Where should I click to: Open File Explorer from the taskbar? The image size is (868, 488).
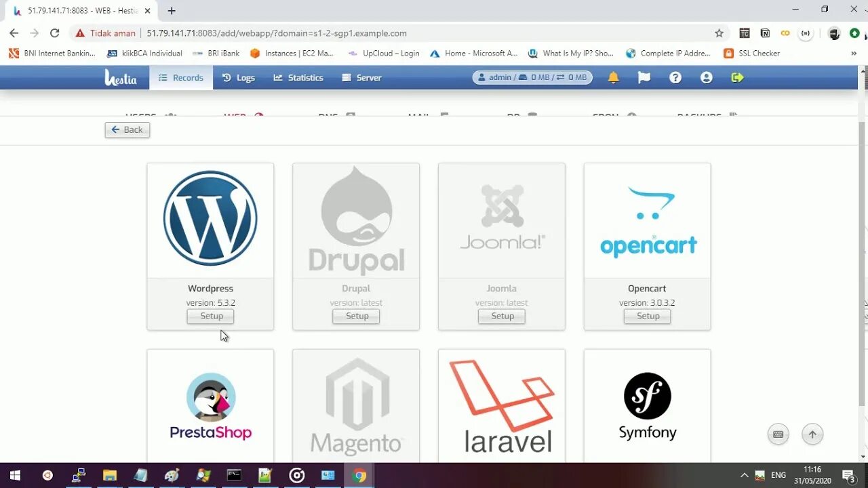coord(110,474)
